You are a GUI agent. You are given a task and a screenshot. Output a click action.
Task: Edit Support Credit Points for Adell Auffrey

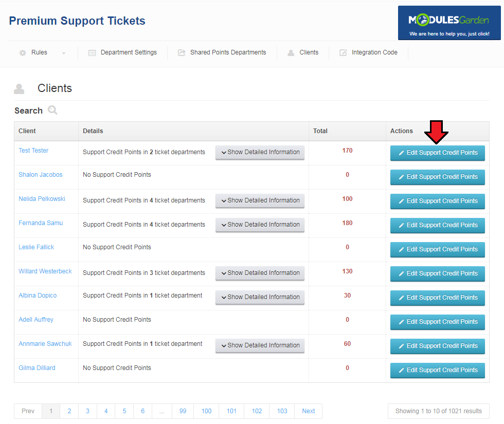(x=438, y=322)
